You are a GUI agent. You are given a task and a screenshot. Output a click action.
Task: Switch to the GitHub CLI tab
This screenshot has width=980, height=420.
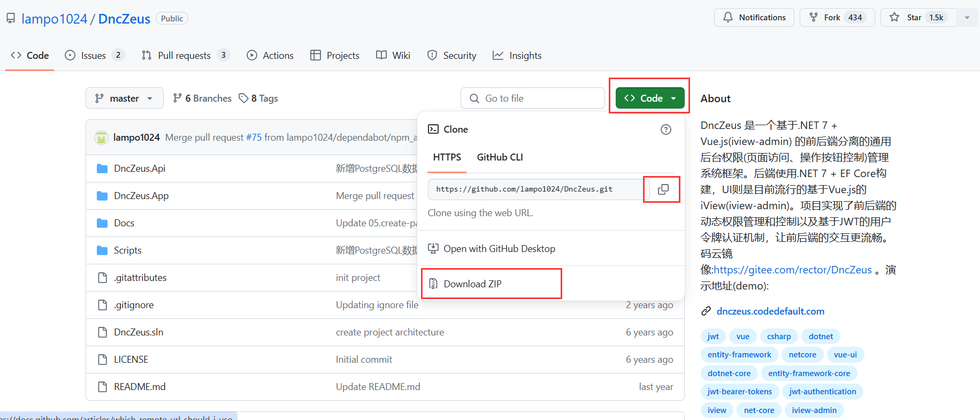tap(500, 157)
